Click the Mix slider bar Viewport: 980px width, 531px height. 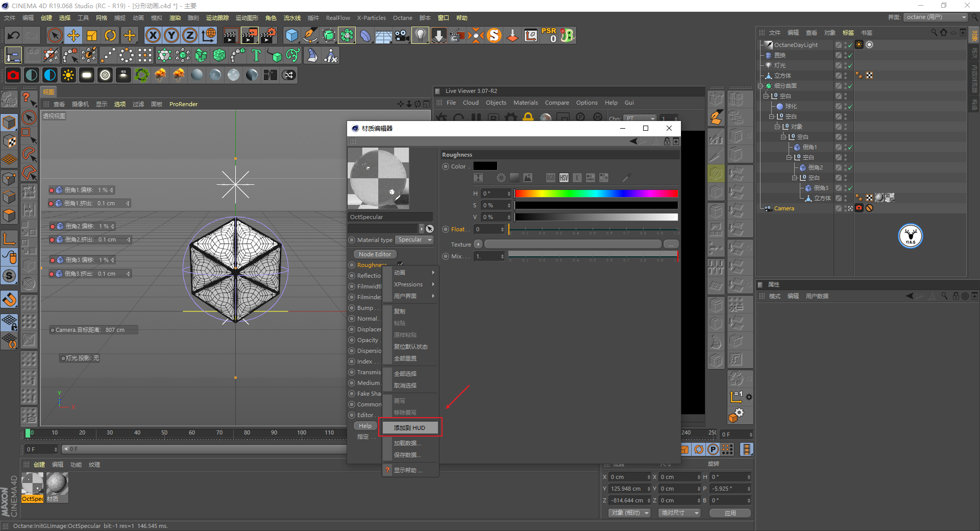(593, 254)
